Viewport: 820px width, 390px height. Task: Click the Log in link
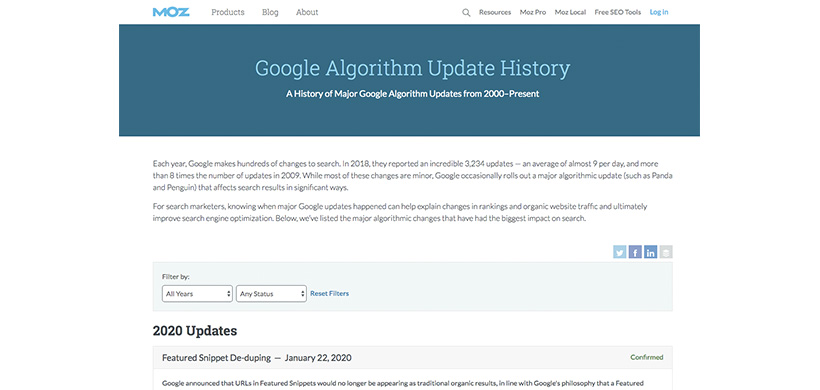point(659,13)
